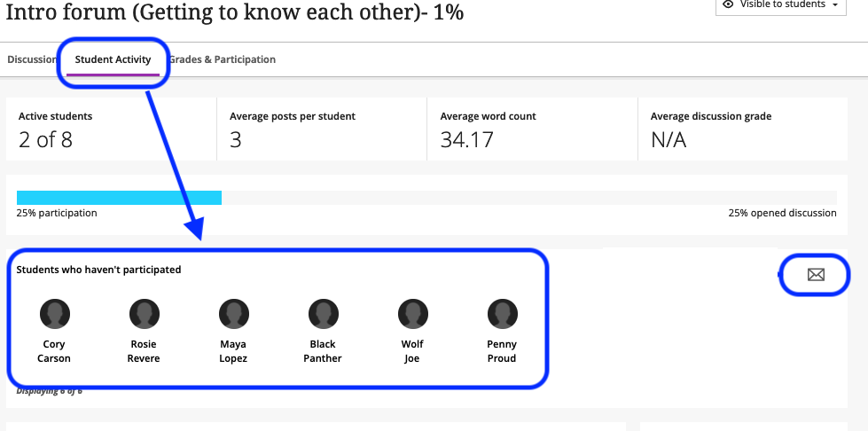Switch to the Discussion tab

32,59
